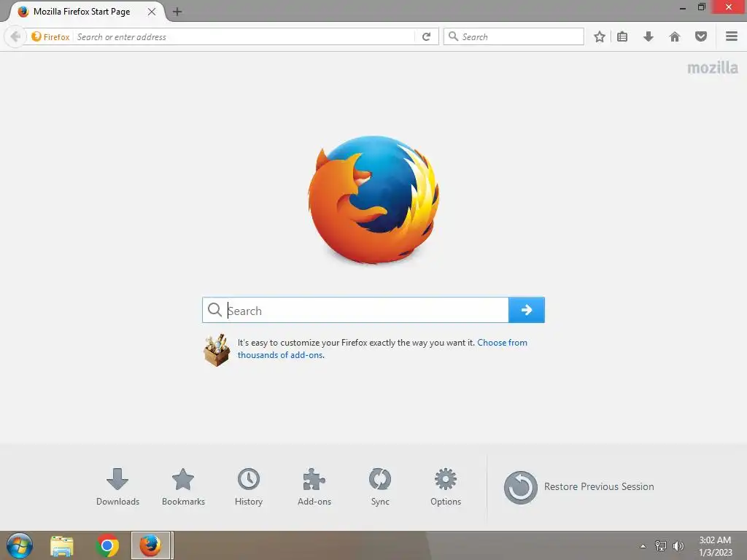
Task: Go back using the back arrow button
Action: point(15,36)
